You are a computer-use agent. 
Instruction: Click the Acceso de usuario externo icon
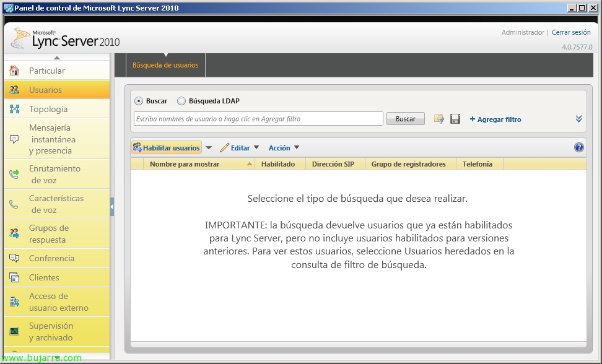(x=14, y=302)
